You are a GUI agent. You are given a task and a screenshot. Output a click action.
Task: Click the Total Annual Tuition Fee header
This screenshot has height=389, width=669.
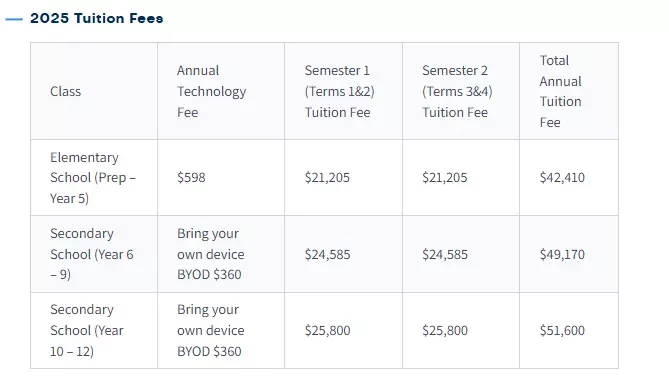[x=569, y=91]
